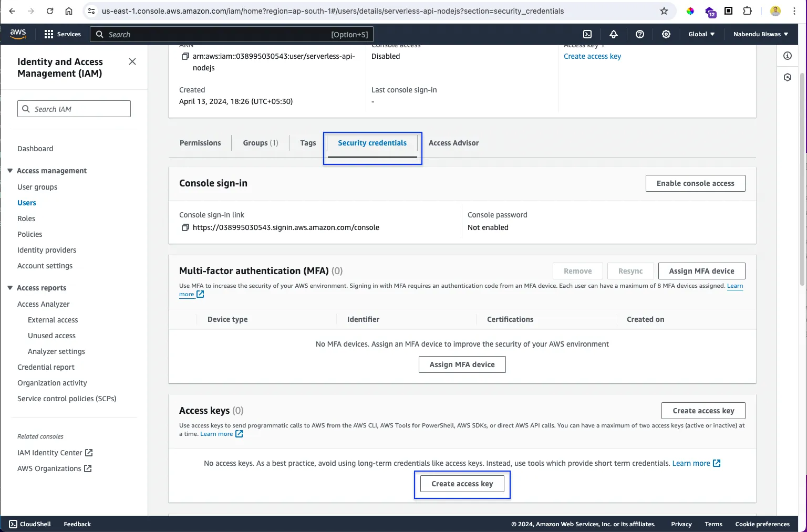Close the IAM navigation panel
Screen dimensions: 807x532
(x=132, y=61)
